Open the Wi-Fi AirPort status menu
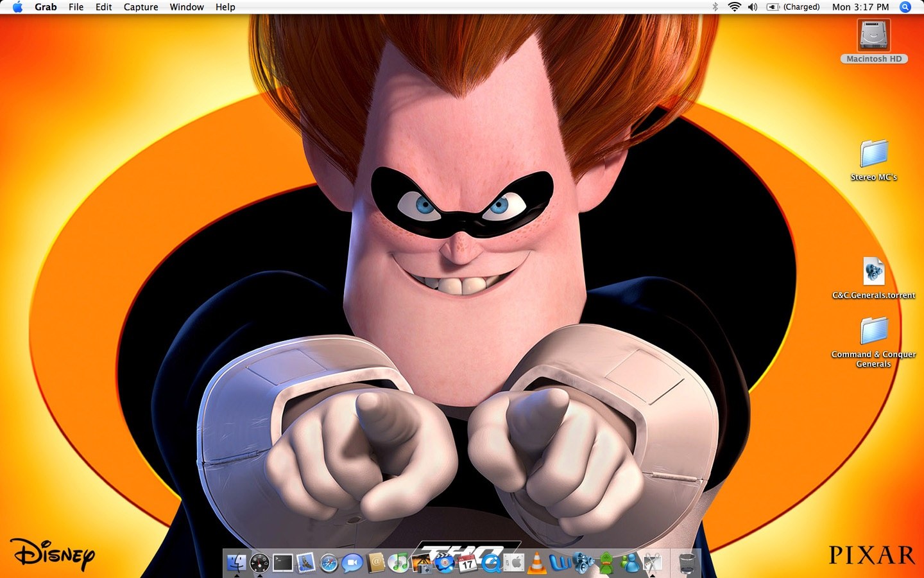The width and height of the screenshot is (924, 578). coord(735,7)
